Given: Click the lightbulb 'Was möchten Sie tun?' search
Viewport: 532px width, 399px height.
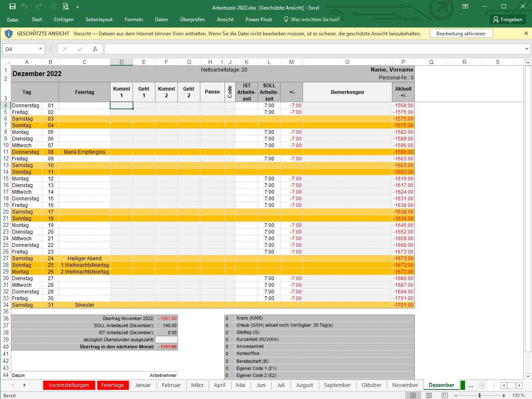Looking at the screenshot, I should tap(312, 20).
